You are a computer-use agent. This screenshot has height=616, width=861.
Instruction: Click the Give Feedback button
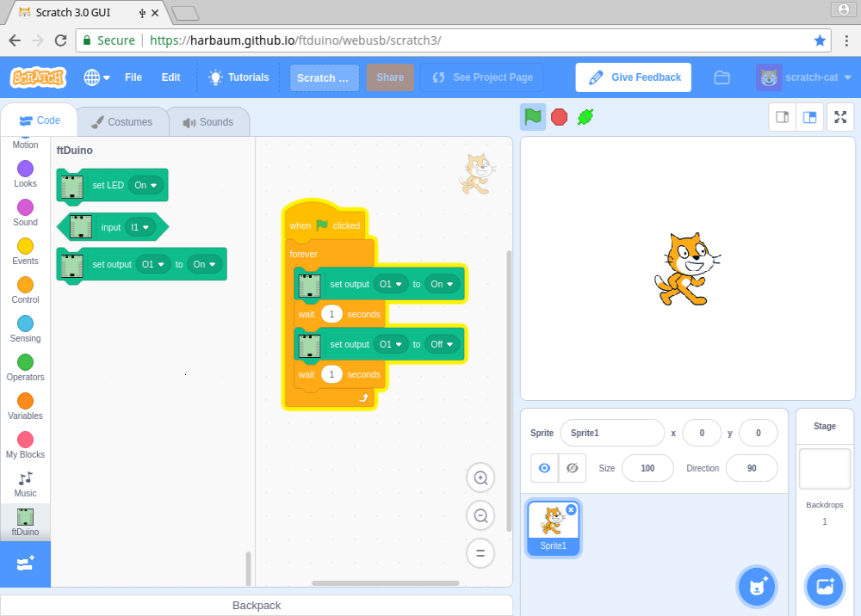pyautogui.click(x=634, y=77)
